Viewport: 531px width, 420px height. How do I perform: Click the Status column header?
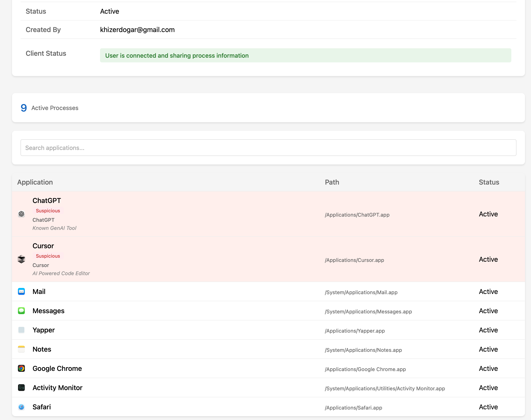pyautogui.click(x=489, y=182)
